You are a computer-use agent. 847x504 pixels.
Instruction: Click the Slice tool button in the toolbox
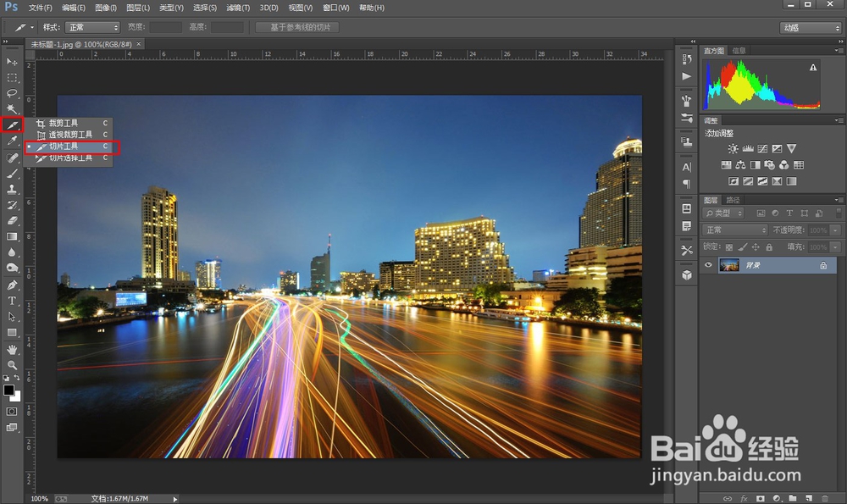[12, 125]
